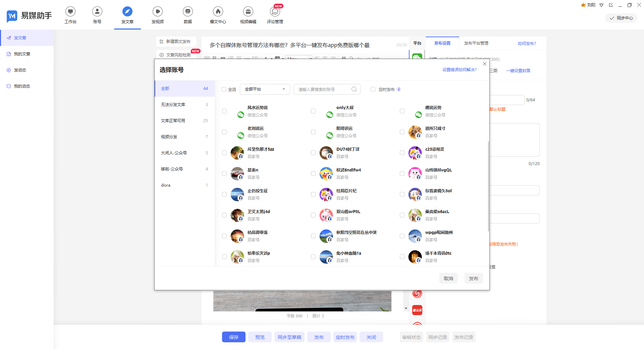Open the 发视频 video publishing section

click(x=157, y=15)
